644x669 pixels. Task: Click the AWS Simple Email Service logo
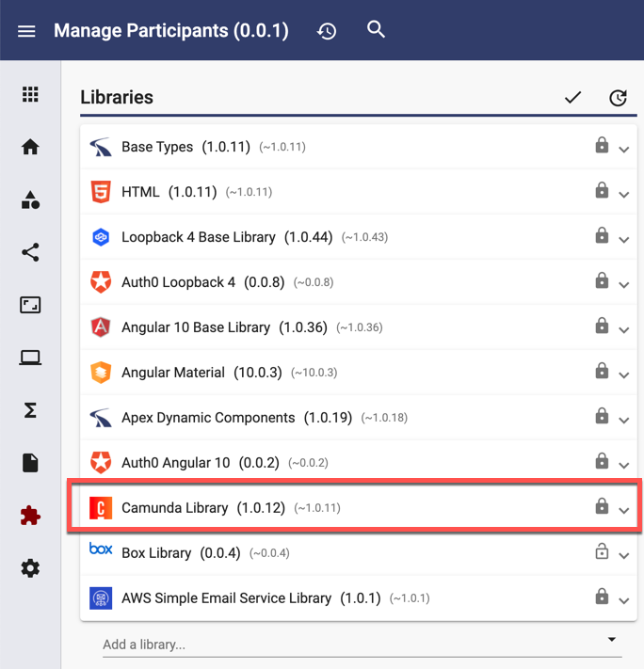coord(101,598)
